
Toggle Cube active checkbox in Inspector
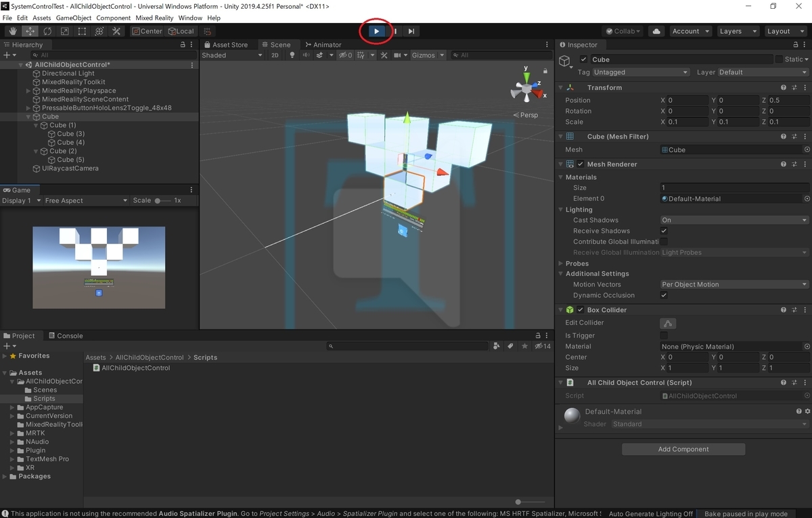pos(584,60)
